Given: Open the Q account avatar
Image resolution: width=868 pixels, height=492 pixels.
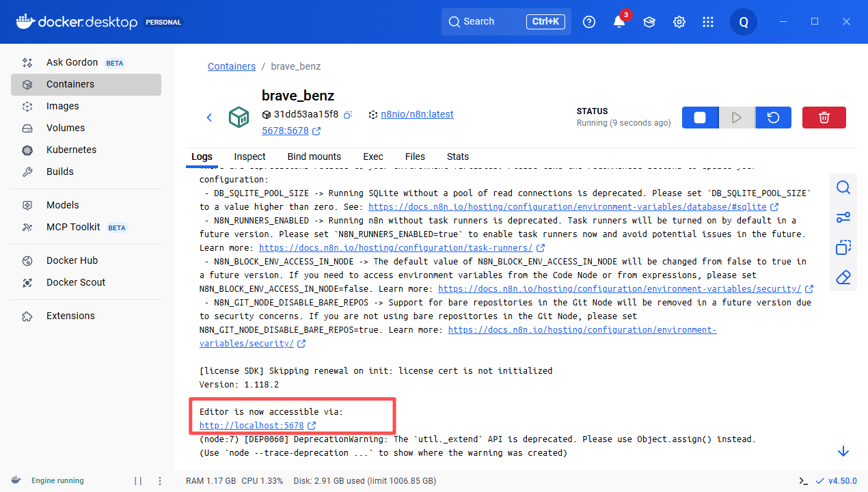Looking at the screenshot, I should (744, 22).
